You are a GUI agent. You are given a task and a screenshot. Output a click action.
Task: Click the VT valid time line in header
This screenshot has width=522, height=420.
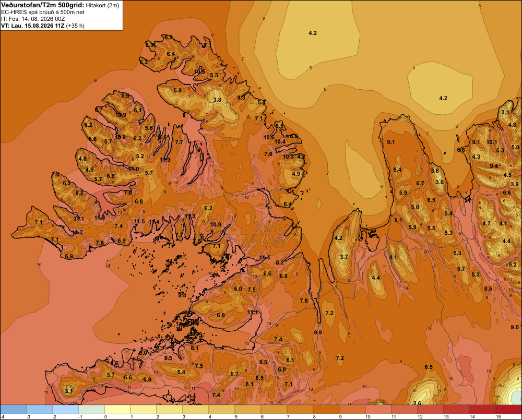click(x=43, y=26)
